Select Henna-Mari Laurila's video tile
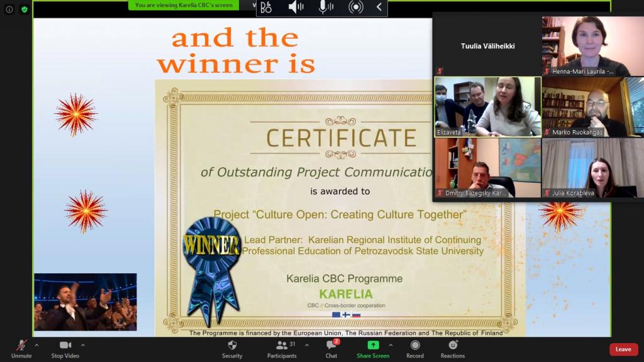The width and height of the screenshot is (644, 362). tap(592, 46)
